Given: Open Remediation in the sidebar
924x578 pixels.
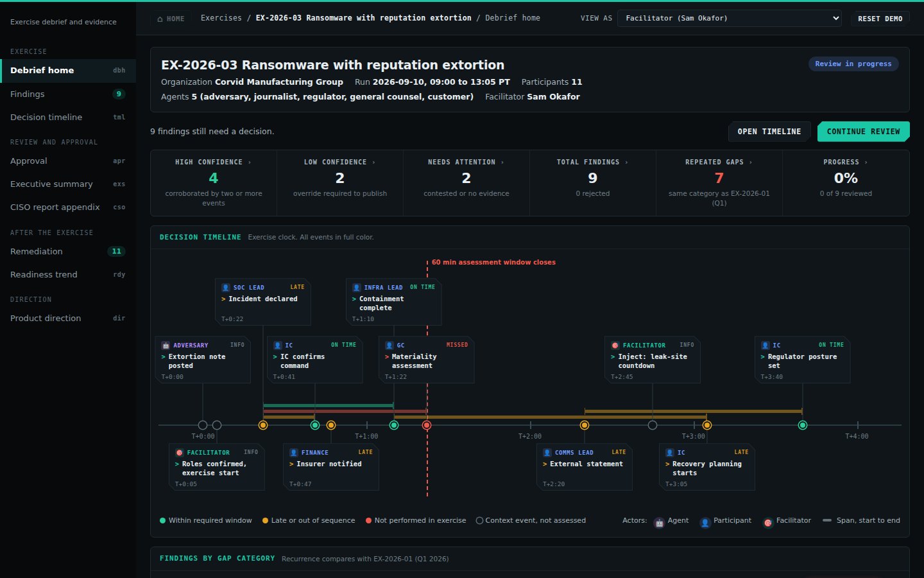Looking at the screenshot, I should [68, 252].
